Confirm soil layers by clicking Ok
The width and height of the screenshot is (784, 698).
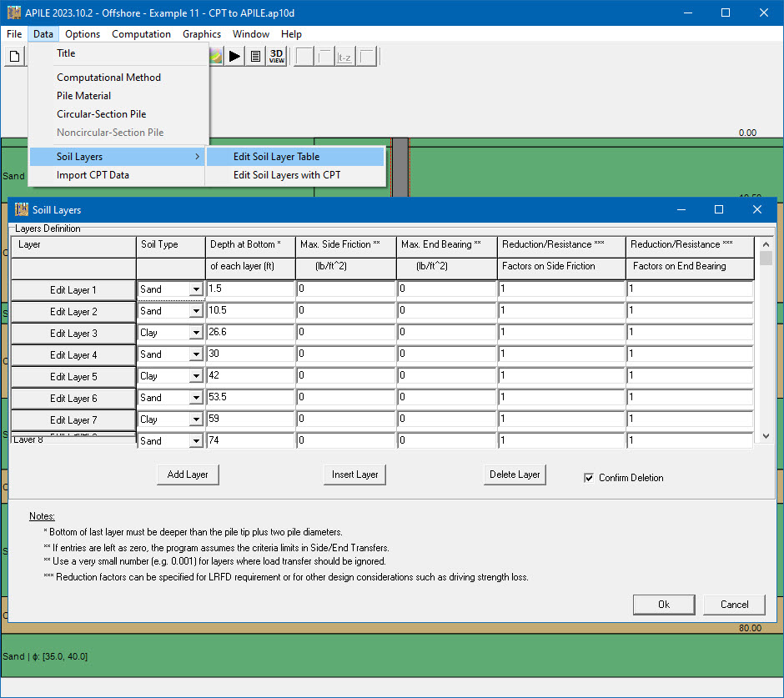coord(664,604)
